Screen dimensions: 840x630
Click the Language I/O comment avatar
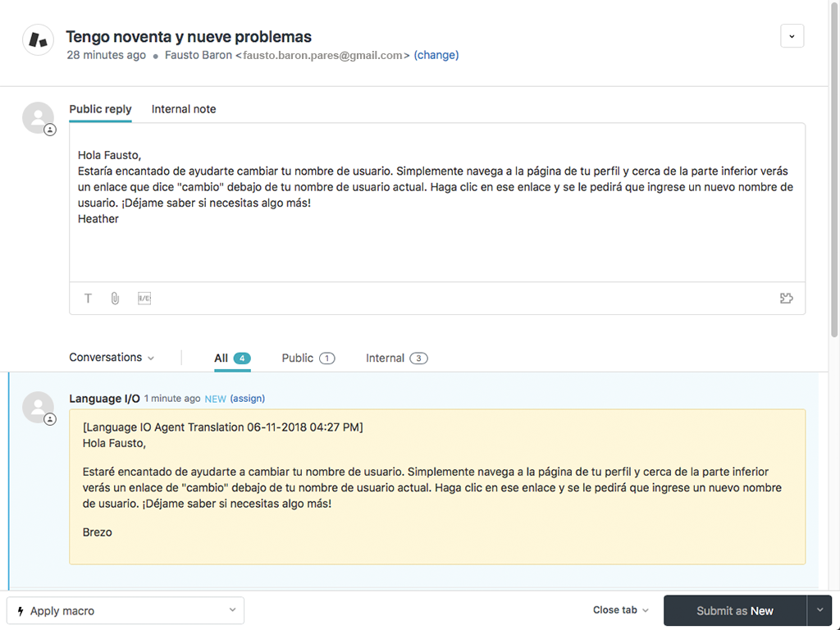tap(38, 407)
